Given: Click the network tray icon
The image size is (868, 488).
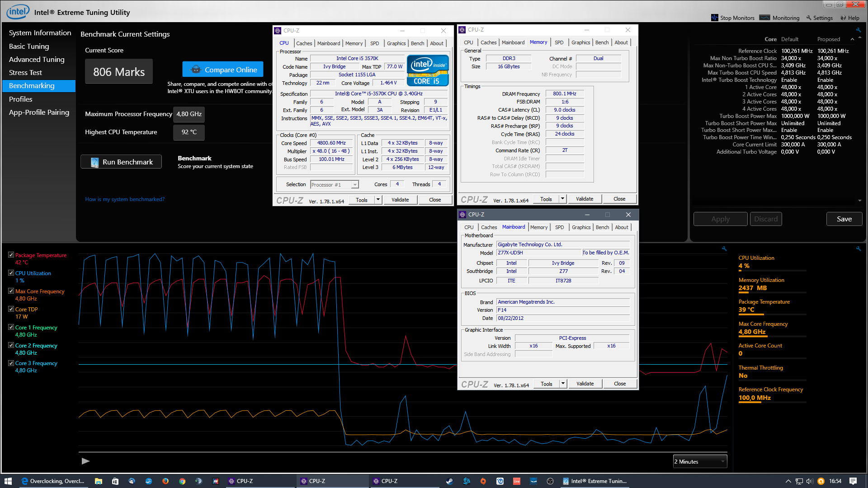Looking at the screenshot, I should 799,481.
